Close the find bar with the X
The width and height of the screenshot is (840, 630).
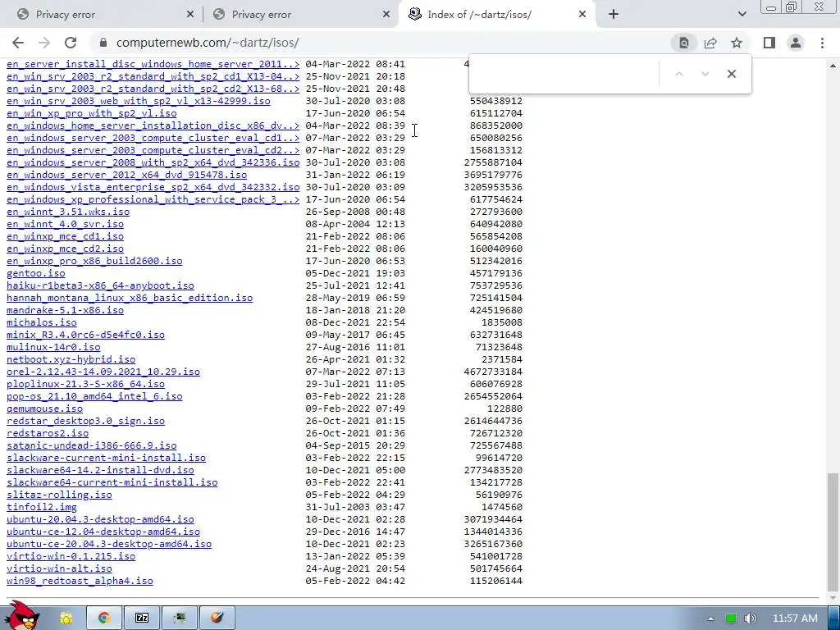pyautogui.click(x=731, y=74)
